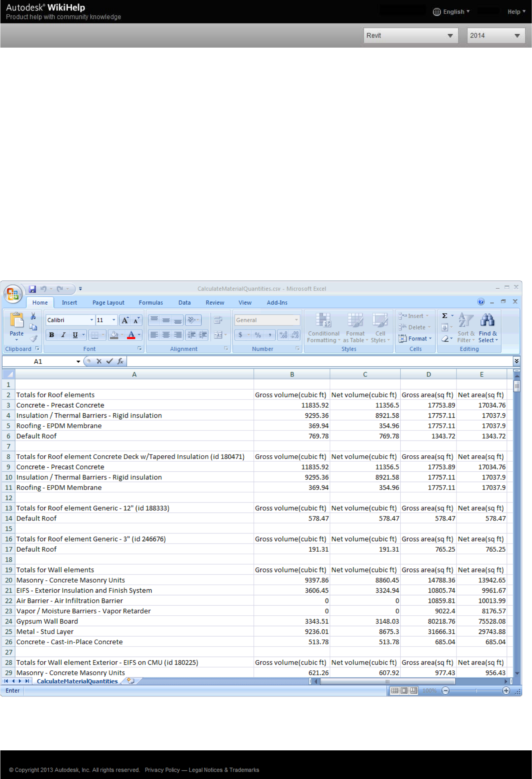The height and width of the screenshot is (779, 532).
Task: Toggle Align Text Left
Action: (154, 335)
